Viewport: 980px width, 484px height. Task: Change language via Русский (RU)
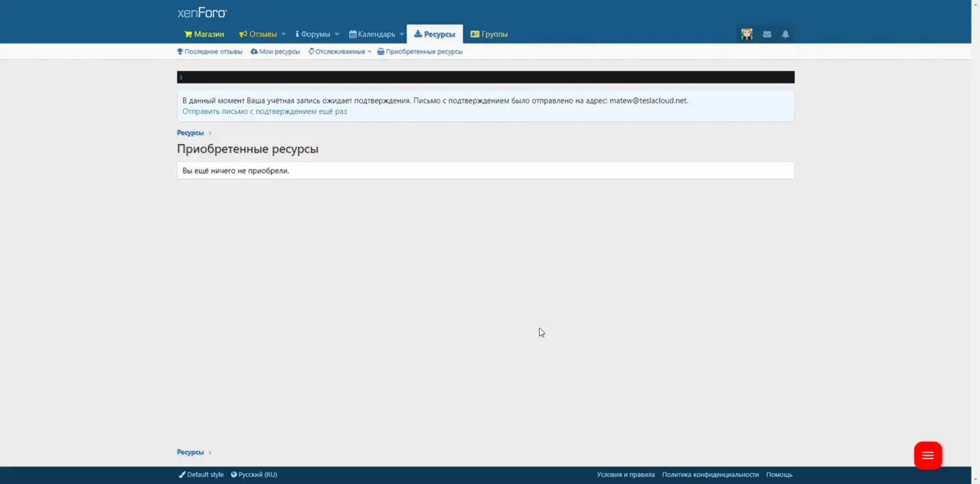253,475
